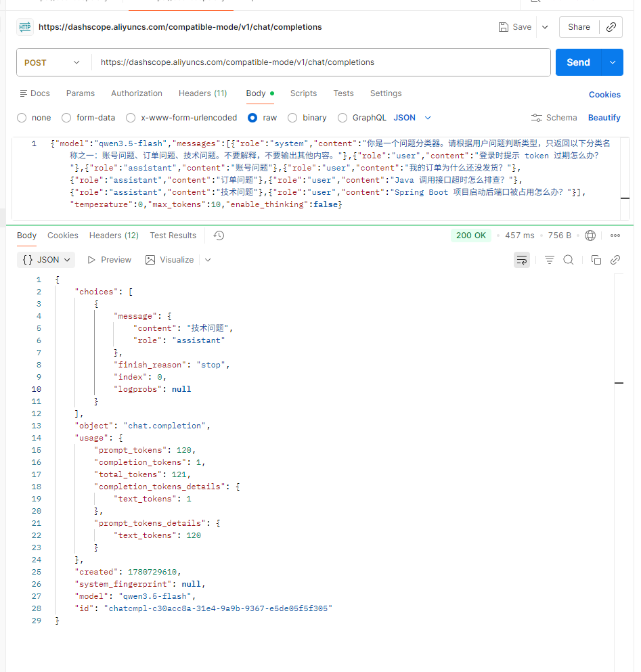Open Test Results tab
The height and width of the screenshot is (672, 641).
tap(173, 236)
